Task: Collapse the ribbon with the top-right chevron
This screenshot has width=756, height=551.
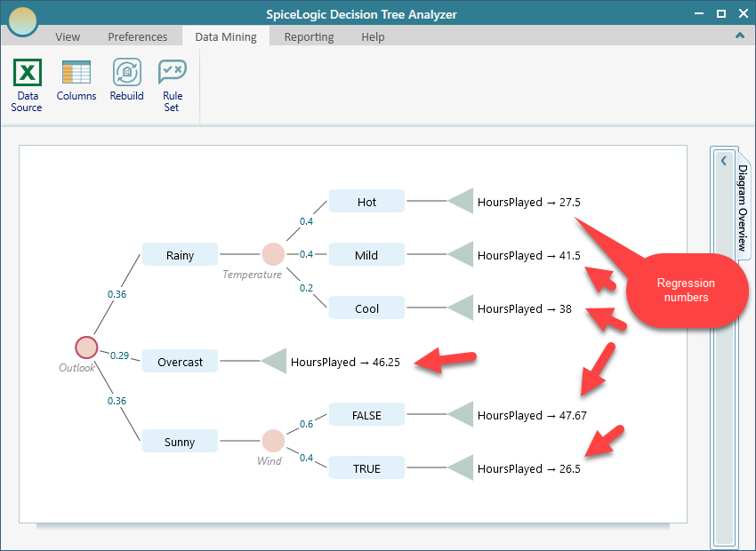Action: pos(739,36)
